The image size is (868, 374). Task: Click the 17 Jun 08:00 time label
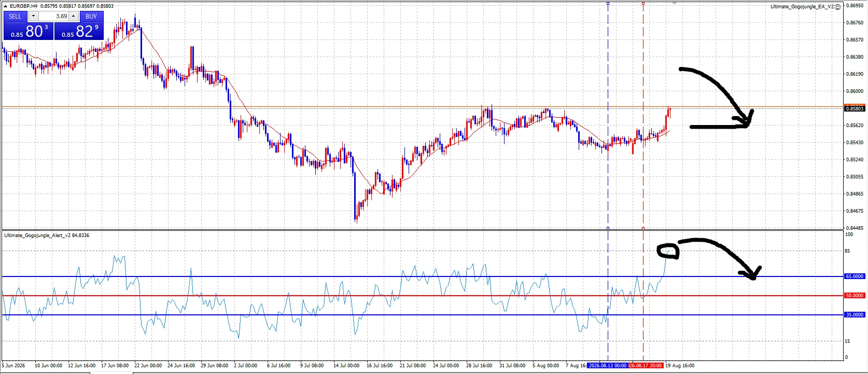(x=115, y=366)
